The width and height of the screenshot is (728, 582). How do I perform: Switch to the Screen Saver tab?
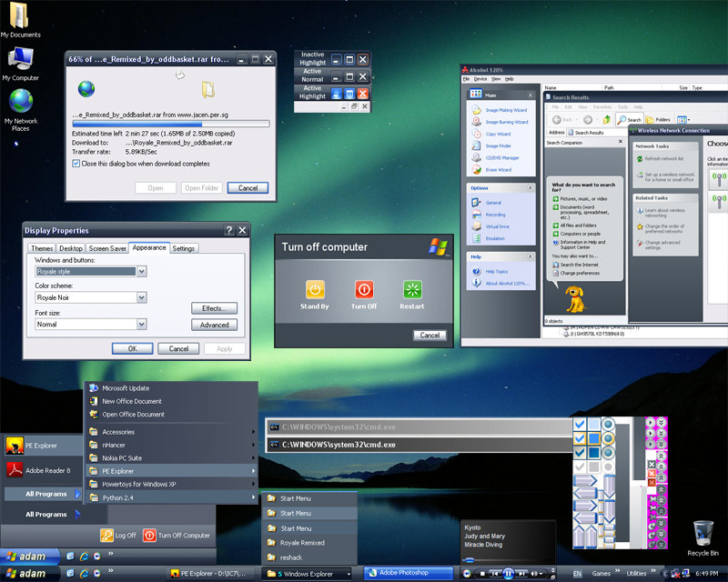[x=107, y=248]
